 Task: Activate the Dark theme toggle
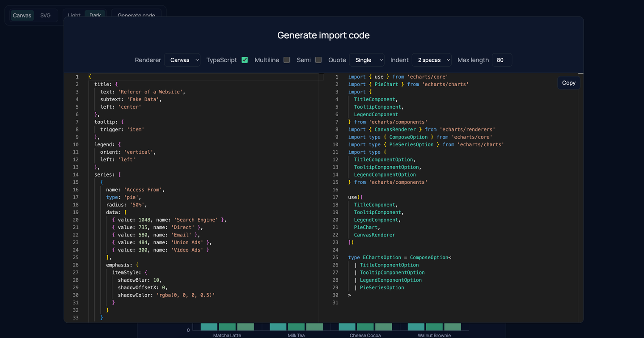tap(95, 15)
